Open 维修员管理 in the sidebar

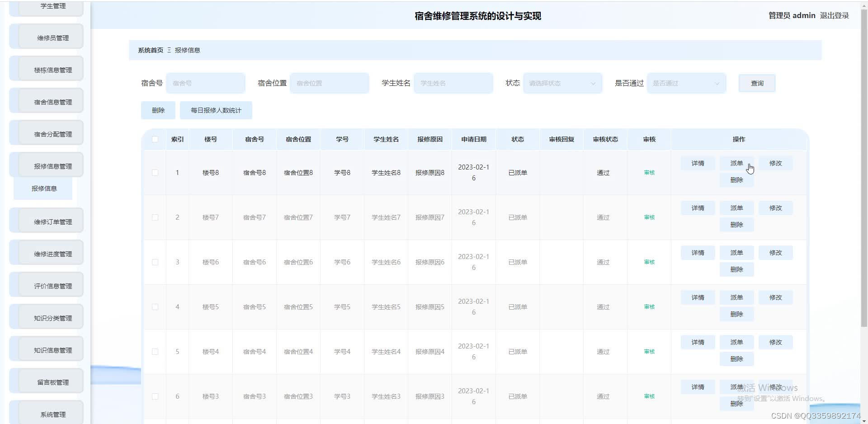click(x=46, y=37)
